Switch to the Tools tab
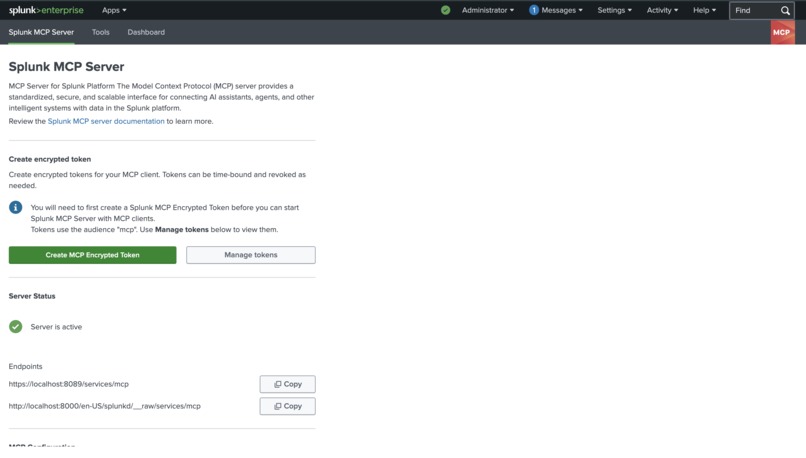This screenshot has height=458, width=806. 101,32
